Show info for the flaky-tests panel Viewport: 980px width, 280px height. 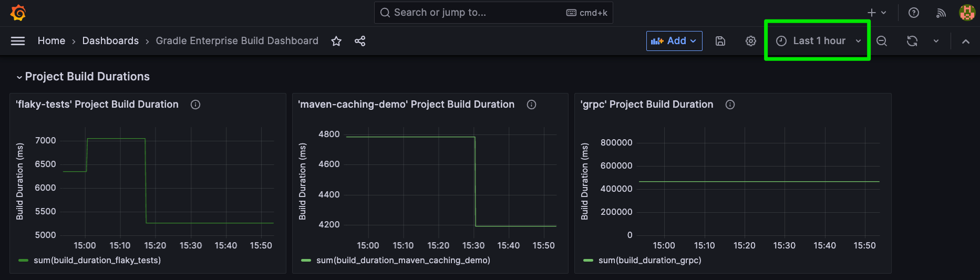click(195, 105)
